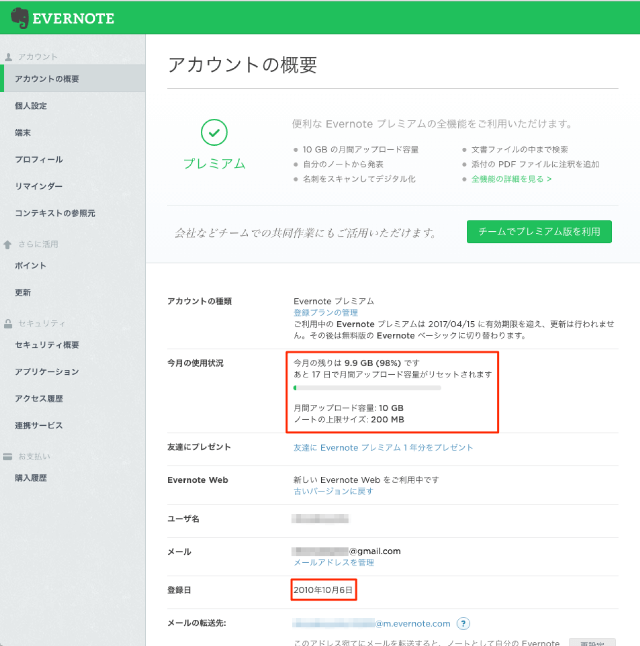640x646 pixels.
Task: Click the monthly upload usage progress bar
Action: click(367, 388)
